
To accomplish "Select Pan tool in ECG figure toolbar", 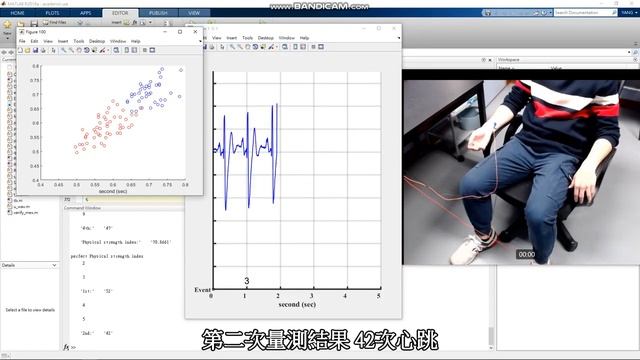I will 248,47.
